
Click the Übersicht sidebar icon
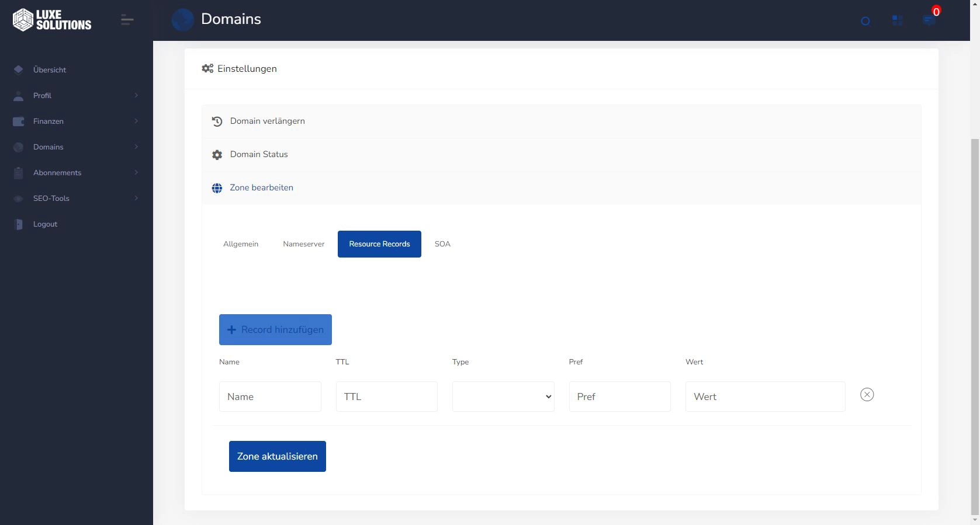[x=19, y=70]
